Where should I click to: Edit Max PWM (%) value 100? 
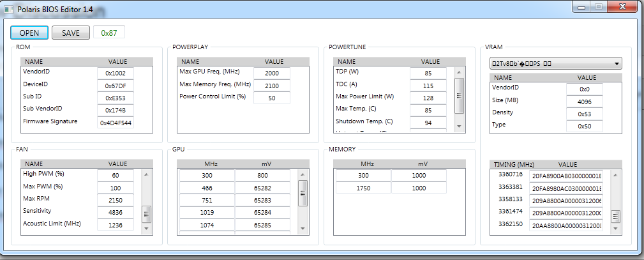(x=116, y=188)
